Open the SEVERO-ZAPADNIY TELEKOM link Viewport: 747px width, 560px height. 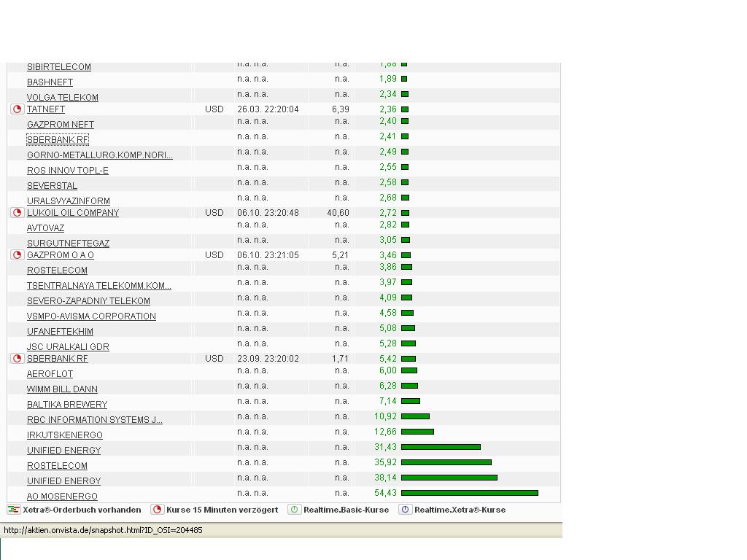(88, 300)
